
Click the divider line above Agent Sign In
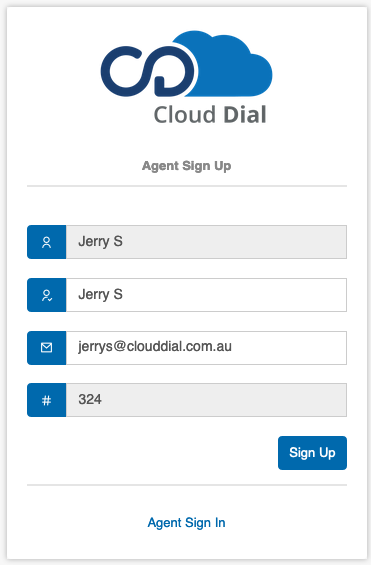coord(187,485)
